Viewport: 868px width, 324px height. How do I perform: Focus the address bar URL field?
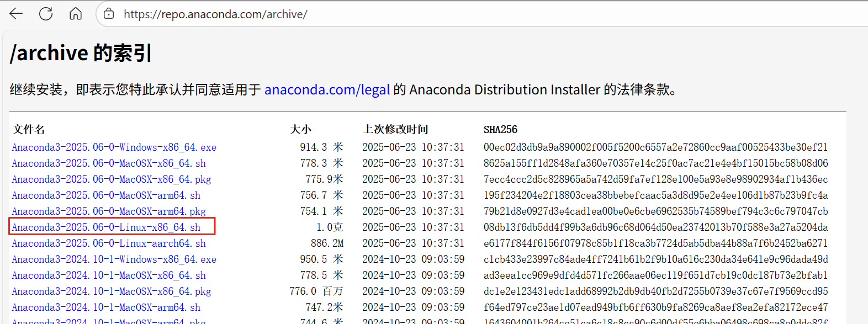(387, 14)
